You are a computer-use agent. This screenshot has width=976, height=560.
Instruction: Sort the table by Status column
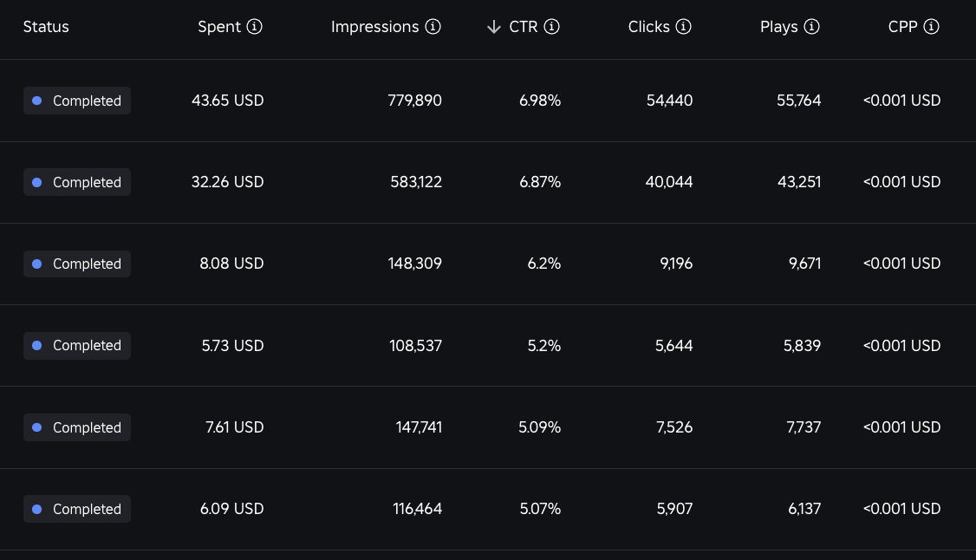pyautogui.click(x=46, y=27)
